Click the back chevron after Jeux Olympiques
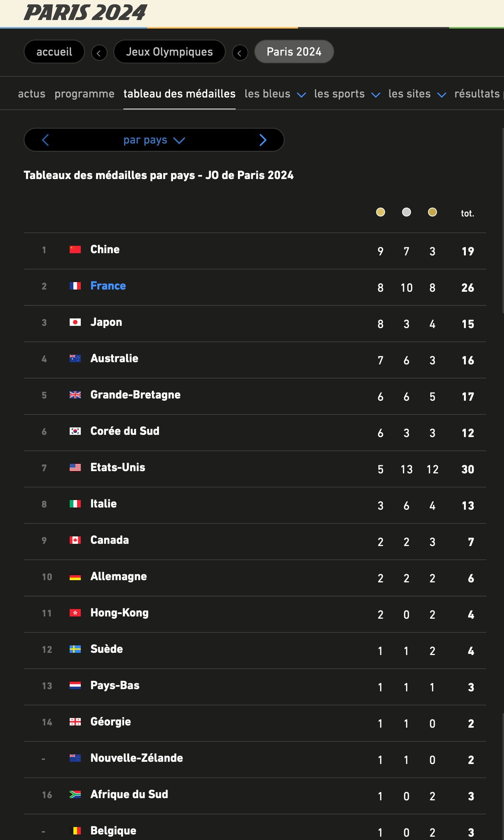 tap(240, 53)
